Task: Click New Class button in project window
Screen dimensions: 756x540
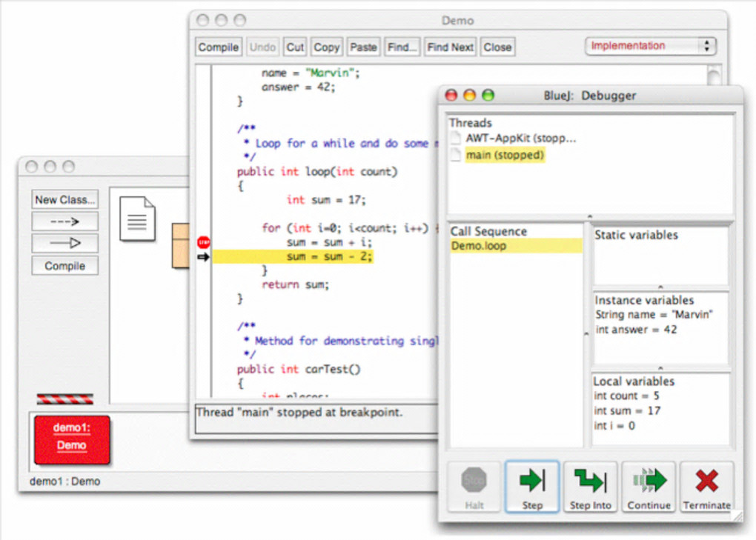Action: 65,200
